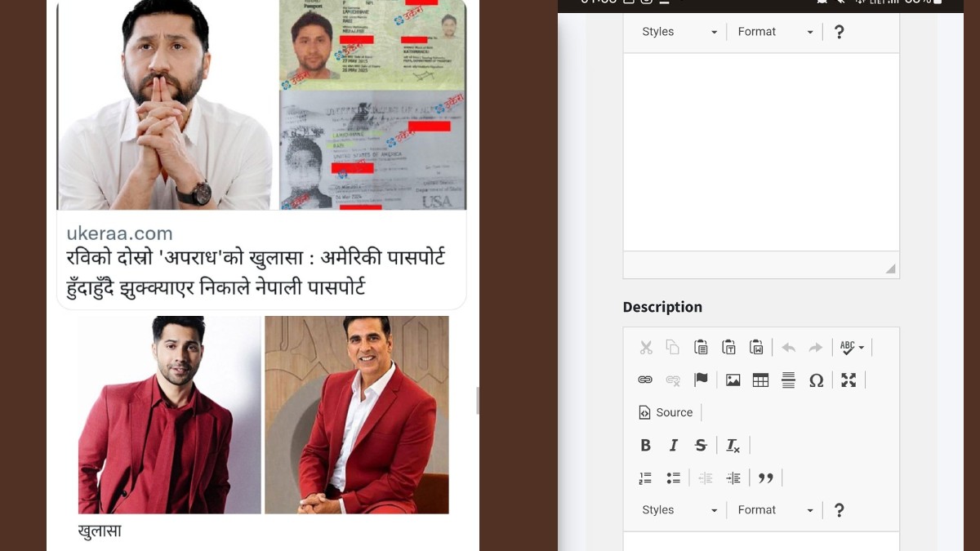Insert a special character with the Omega icon
Screen dimensions: 980x551
pyautogui.click(x=816, y=380)
